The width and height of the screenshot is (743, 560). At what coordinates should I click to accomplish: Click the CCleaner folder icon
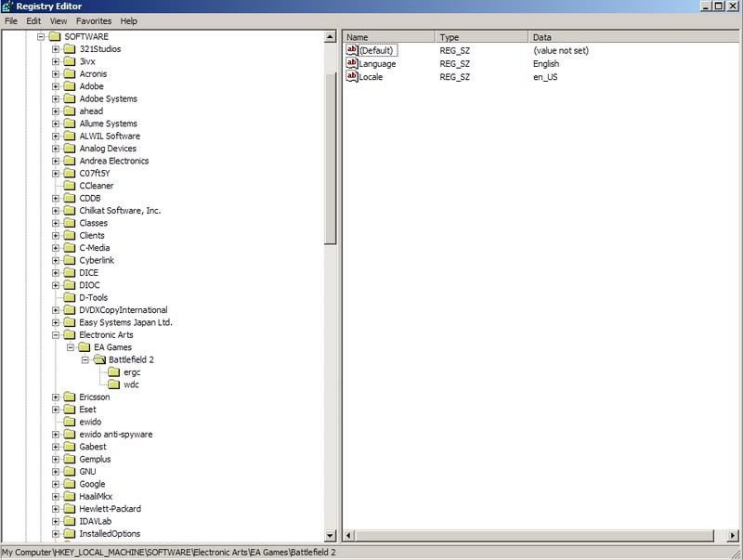(x=70, y=186)
